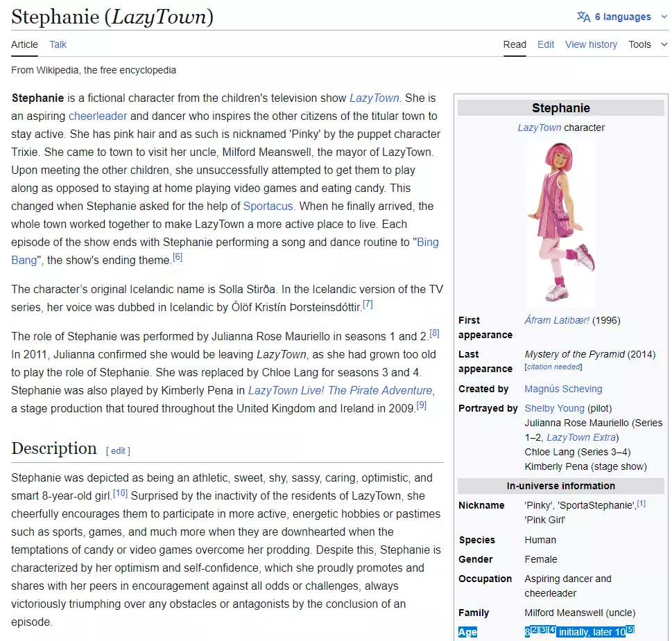Click the Stephanie infobox title
This screenshot has width=672, height=641.
(x=560, y=108)
